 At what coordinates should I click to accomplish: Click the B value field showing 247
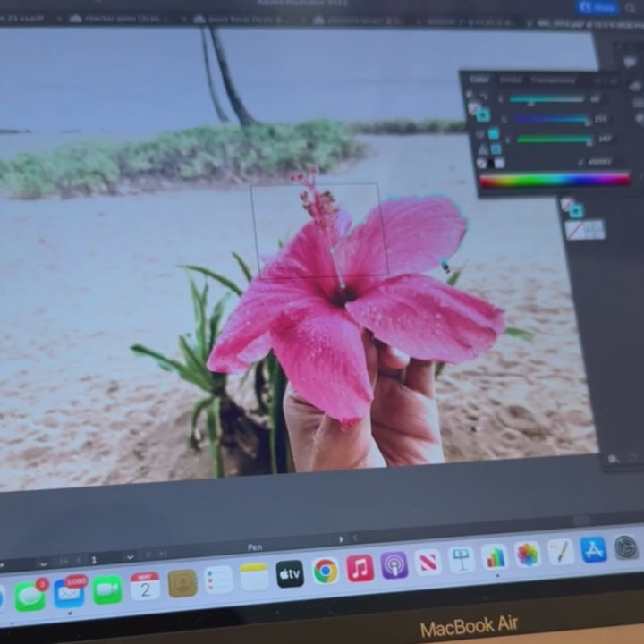(x=604, y=139)
